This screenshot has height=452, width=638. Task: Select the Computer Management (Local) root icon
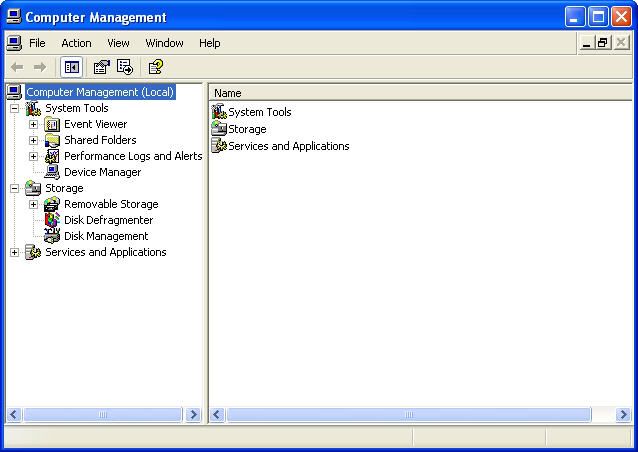coord(14,92)
